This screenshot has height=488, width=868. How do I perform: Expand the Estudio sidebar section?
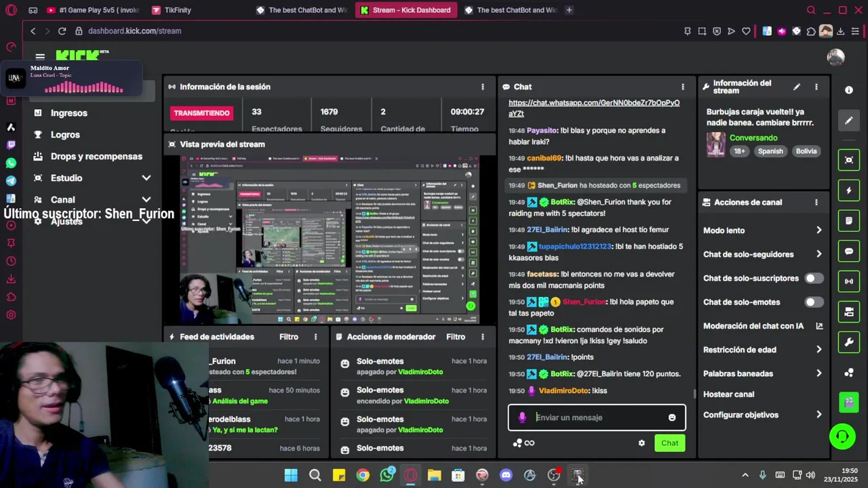[x=146, y=178]
